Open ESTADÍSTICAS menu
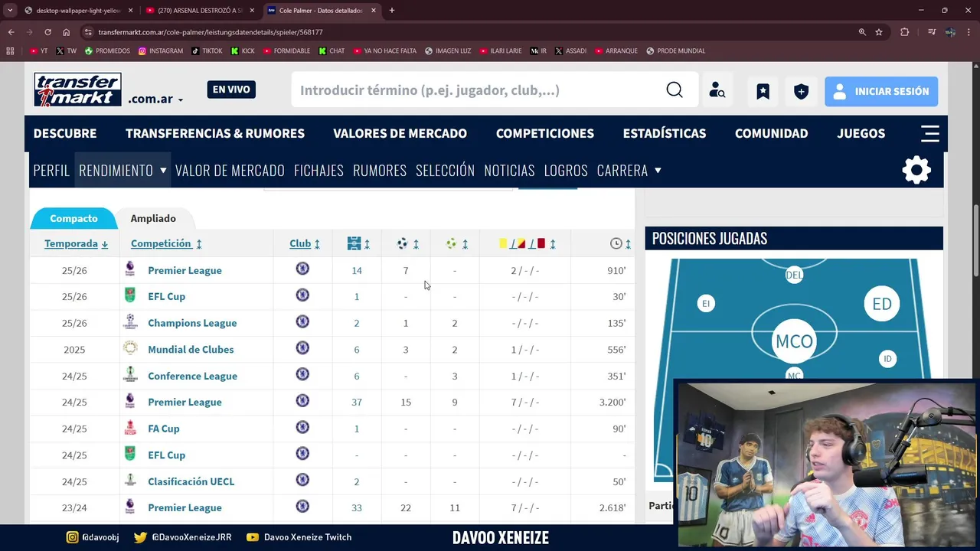 (665, 133)
